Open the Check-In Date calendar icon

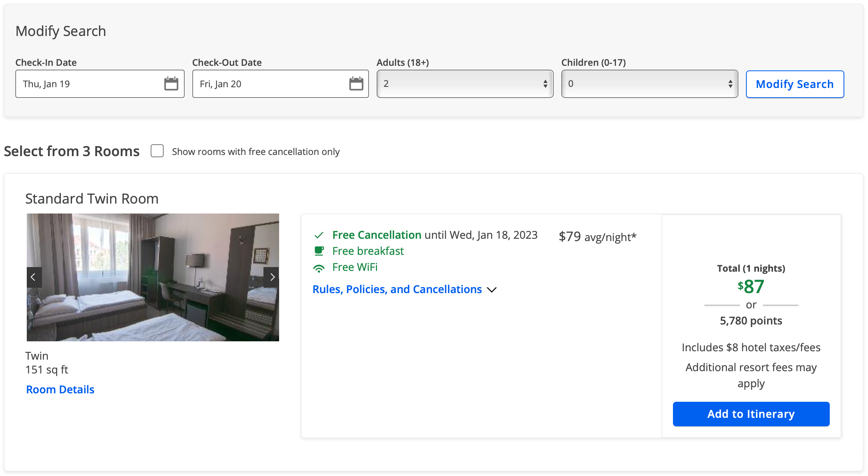coord(171,84)
